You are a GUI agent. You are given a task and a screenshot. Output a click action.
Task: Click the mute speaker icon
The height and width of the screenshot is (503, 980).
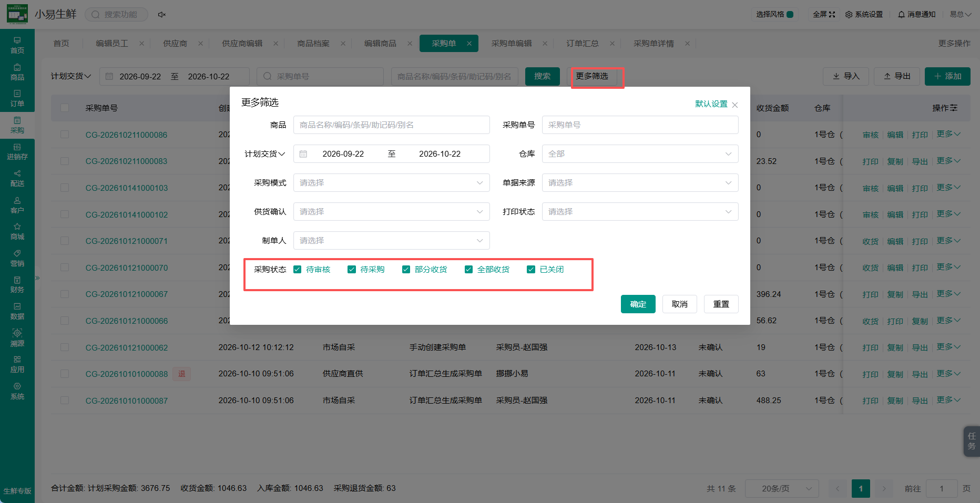coord(162,15)
